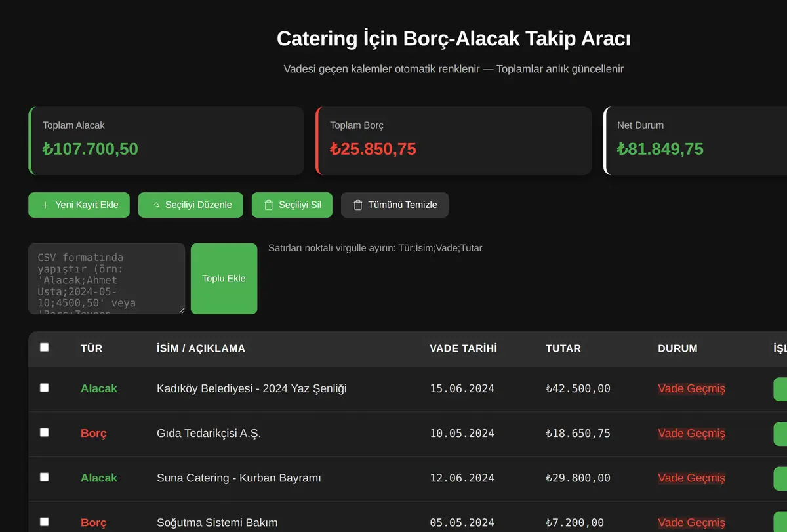Screen dimensions: 787x532
Task: Click the CSV format hint 'Tür;İsim;Vade;Tutar'
Action: point(440,248)
